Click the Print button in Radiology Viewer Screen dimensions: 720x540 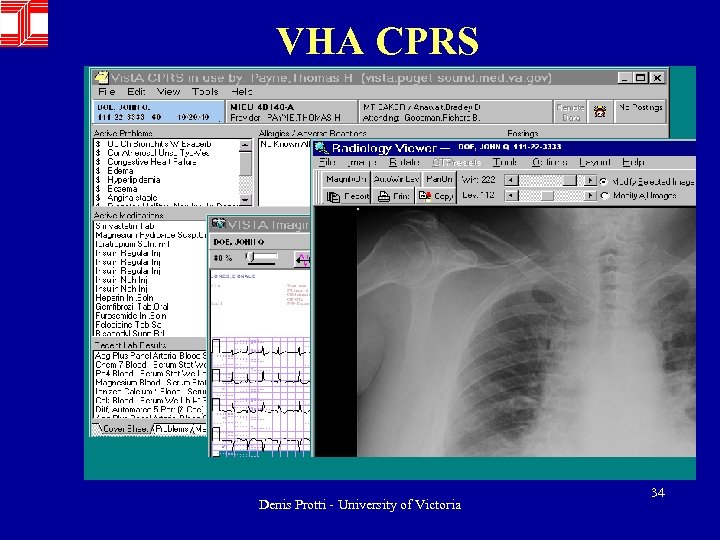point(394,197)
